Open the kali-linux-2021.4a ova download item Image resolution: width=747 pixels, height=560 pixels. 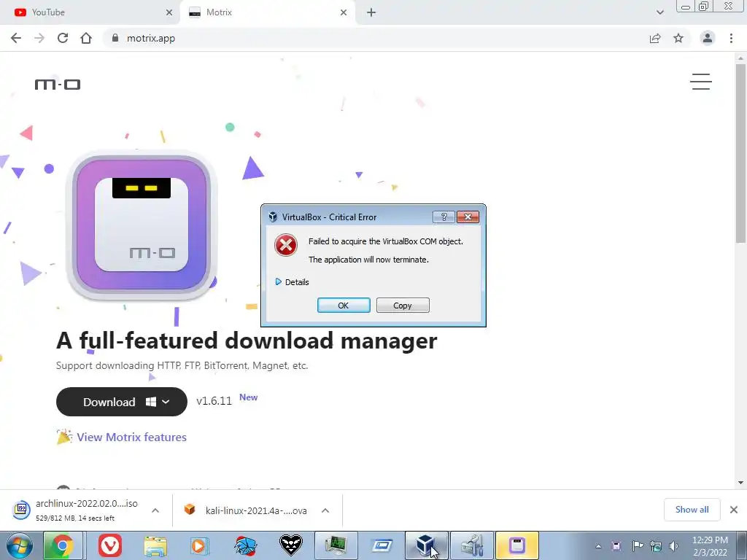point(247,510)
